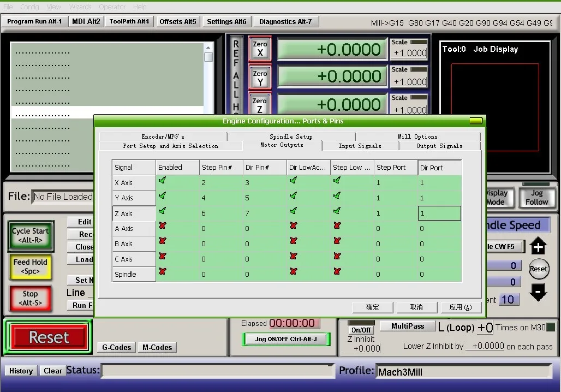Open the Spindle Setup tab
The height and width of the screenshot is (392, 561).
click(x=291, y=136)
